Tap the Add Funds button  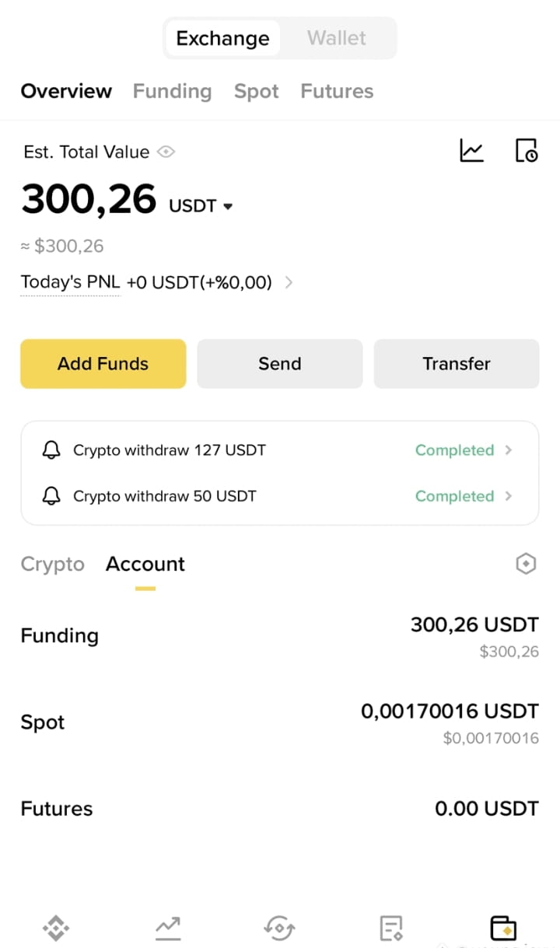point(103,363)
